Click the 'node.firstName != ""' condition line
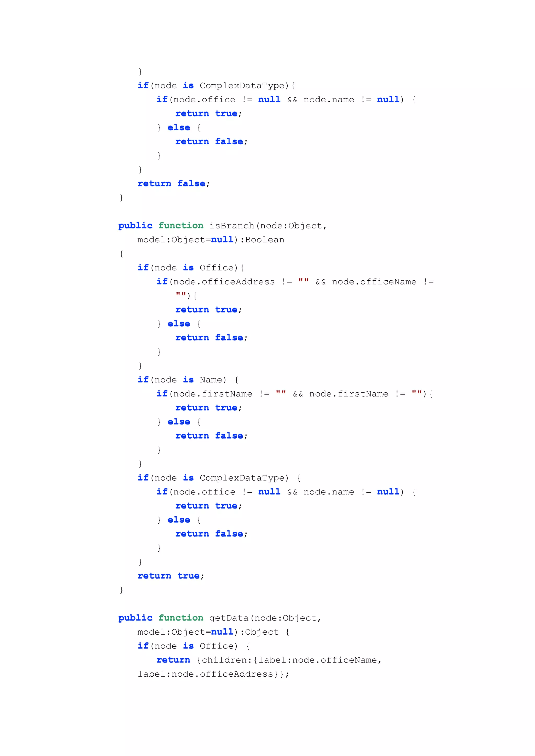This screenshot has height=756, width=535. pyautogui.click(x=295, y=394)
